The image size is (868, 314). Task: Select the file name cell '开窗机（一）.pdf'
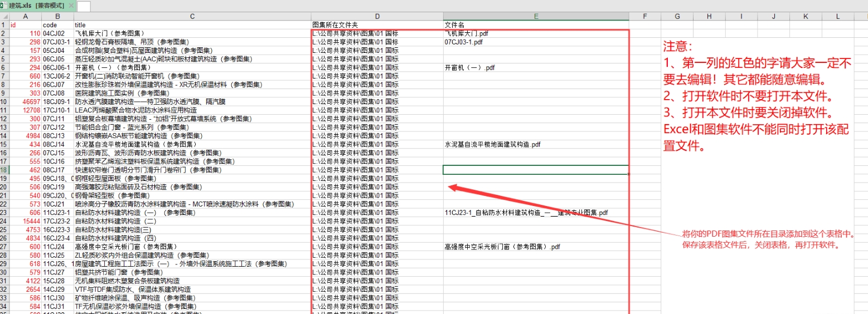tap(536, 67)
